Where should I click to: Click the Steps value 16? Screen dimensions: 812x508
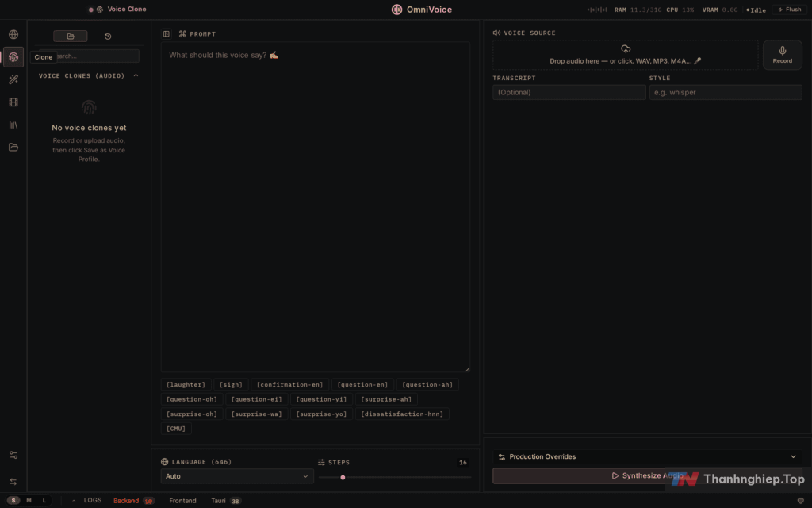[x=463, y=463]
